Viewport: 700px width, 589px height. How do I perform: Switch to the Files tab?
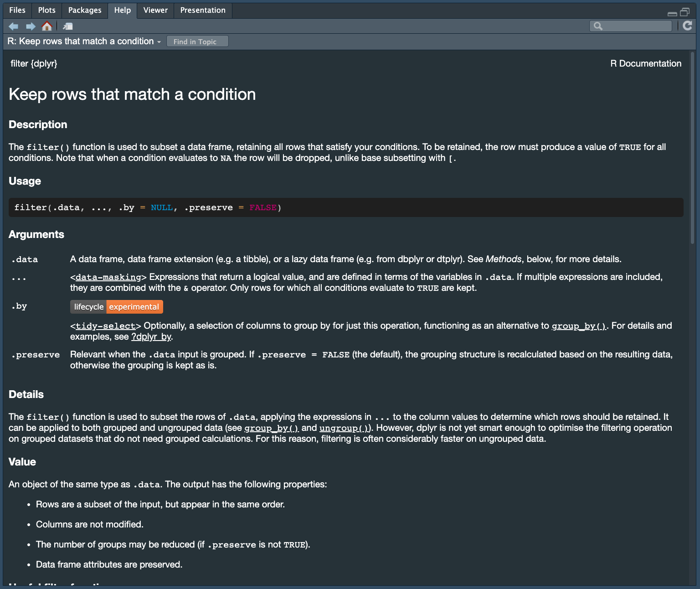pos(17,10)
